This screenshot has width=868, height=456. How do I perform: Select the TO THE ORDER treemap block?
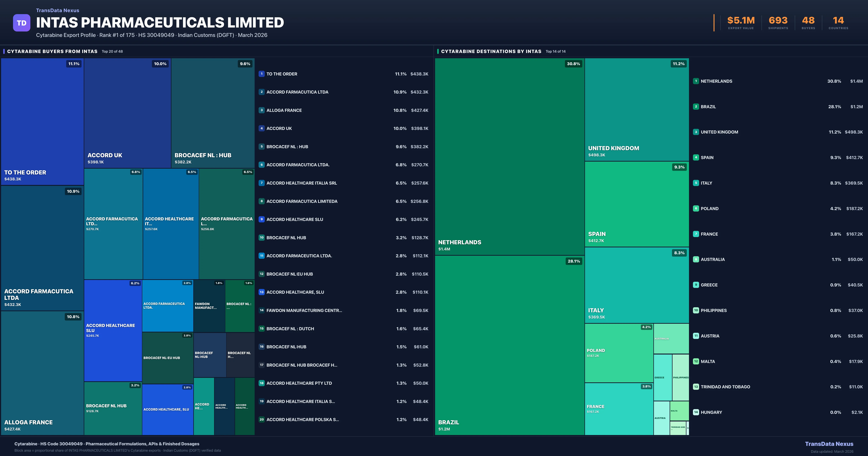coord(42,121)
